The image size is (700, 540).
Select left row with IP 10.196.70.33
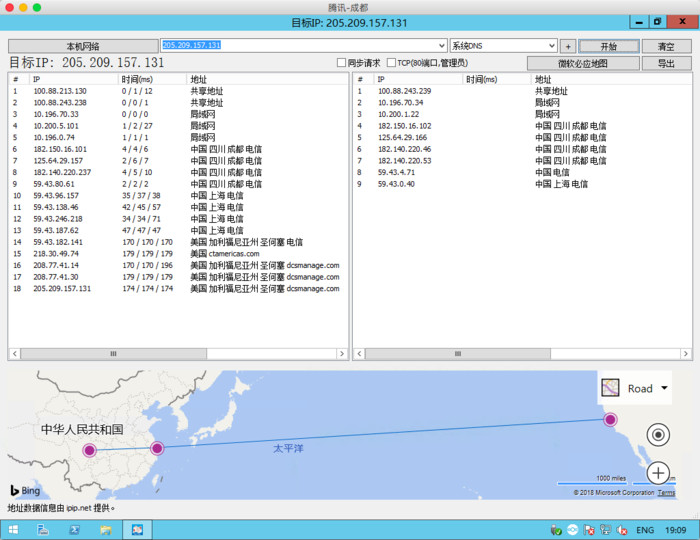178,114
